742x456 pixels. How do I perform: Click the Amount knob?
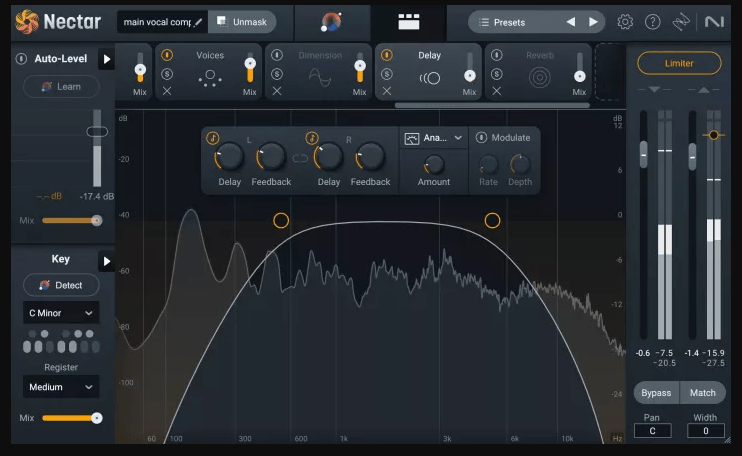tap(434, 165)
